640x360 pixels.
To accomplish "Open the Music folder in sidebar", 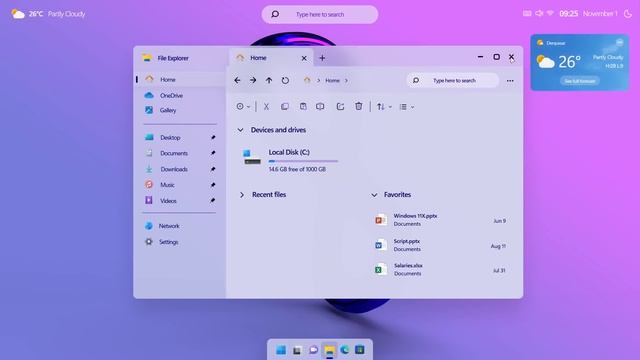I will (167, 185).
